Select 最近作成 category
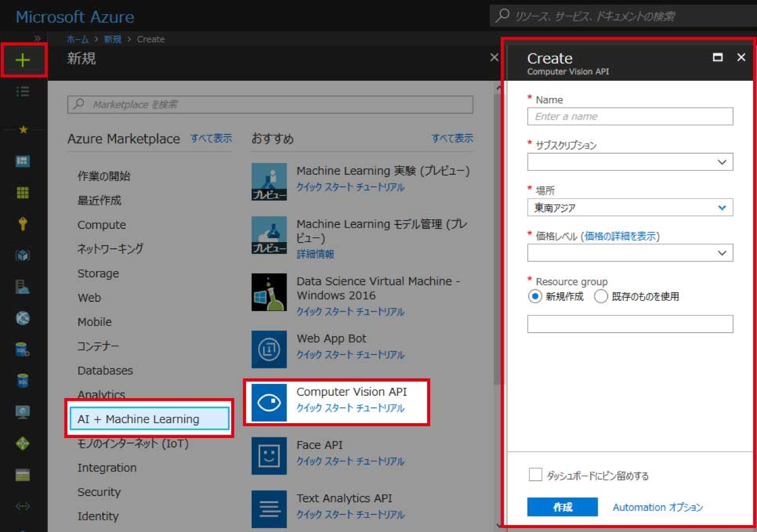The width and height of the screenshot is (757, 532). tap(99, 200)
